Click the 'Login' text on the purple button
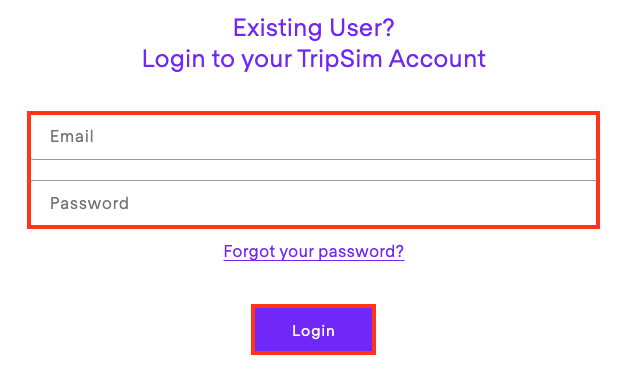The image size is (629, 370). click(313, 331)
